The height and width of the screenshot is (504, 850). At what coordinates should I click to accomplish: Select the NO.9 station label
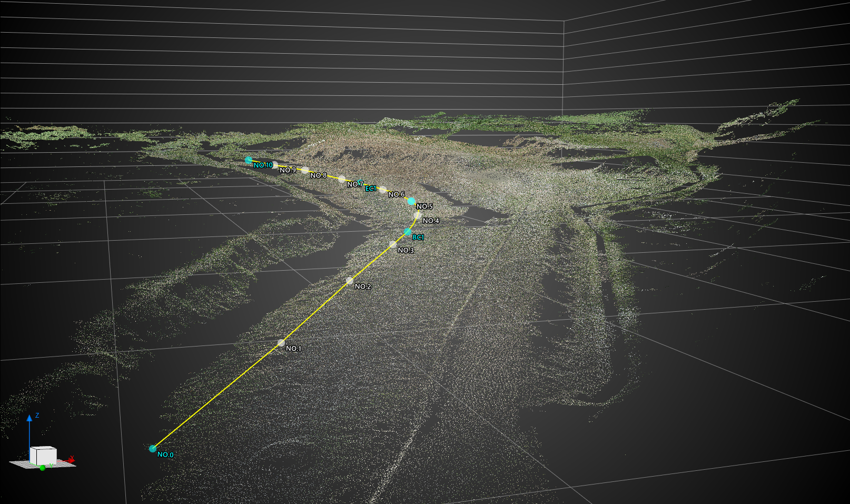pyautogui.click(x=288, y=170)
